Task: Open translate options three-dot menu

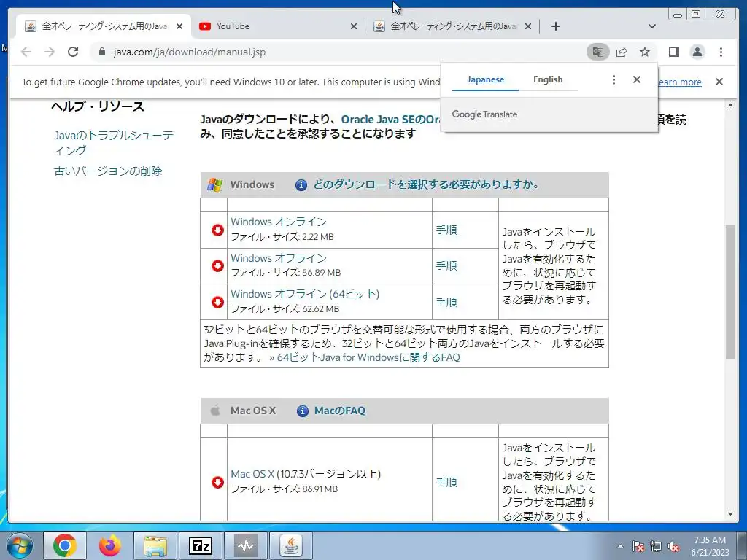Action: pyautogui.click(x=614, y=79)
